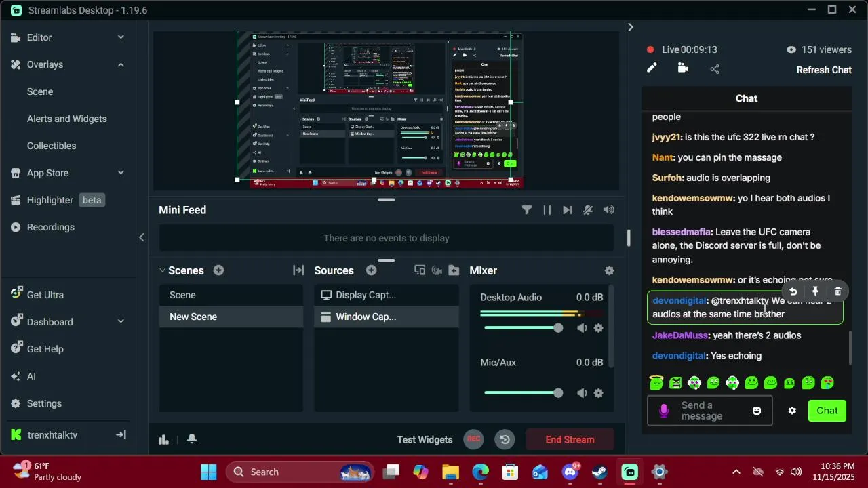The image size is (868, 488).
Task: Open Collectibles menu item
Action: [x=52, y=146]
